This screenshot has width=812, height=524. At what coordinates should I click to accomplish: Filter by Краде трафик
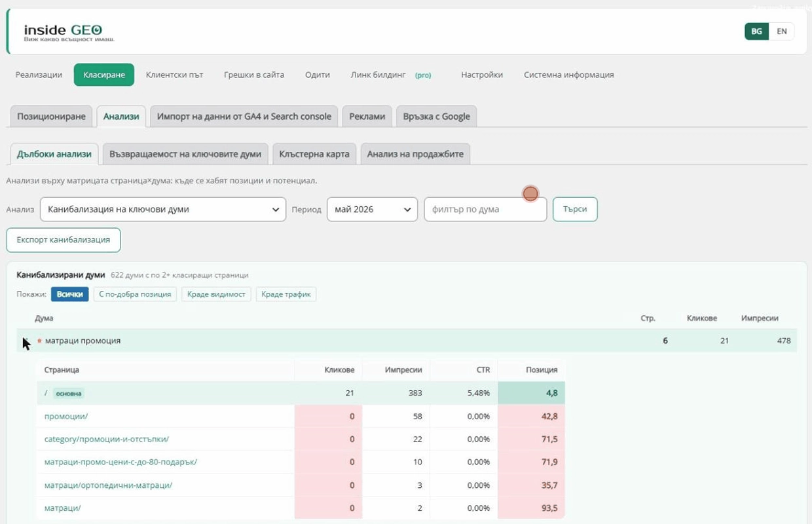click(286, 294)
